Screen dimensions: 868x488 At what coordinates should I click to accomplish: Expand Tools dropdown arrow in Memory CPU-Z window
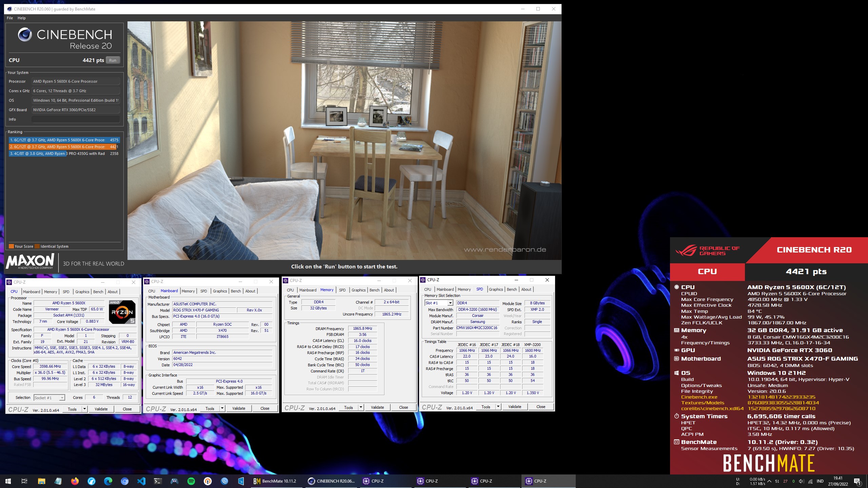point(361,407)
